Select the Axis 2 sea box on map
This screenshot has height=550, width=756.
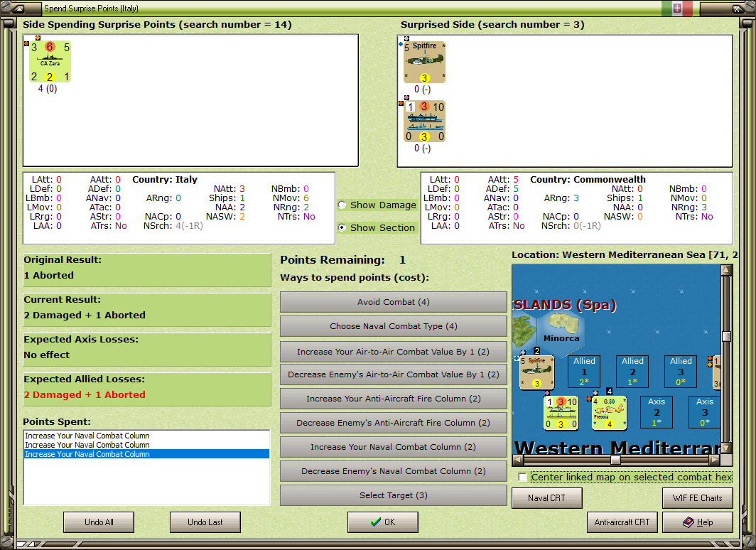pyautogui.click(x=657, y=412)
